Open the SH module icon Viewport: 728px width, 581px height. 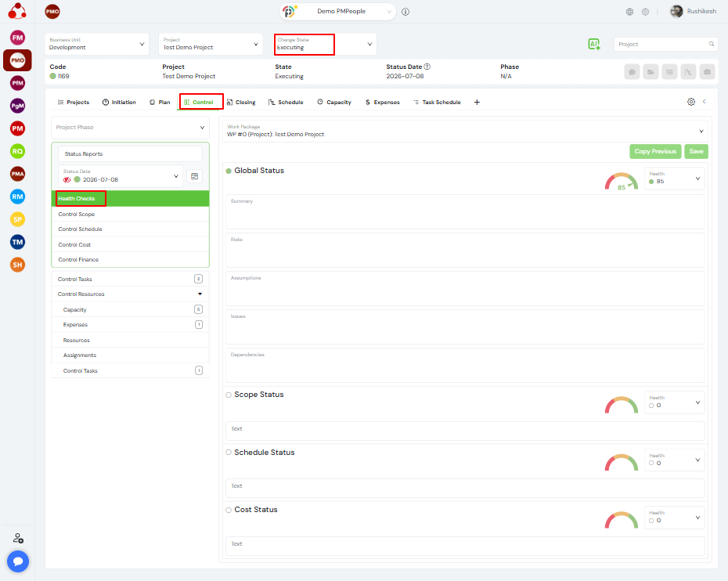pyautogui.click(x=18, y=265)
